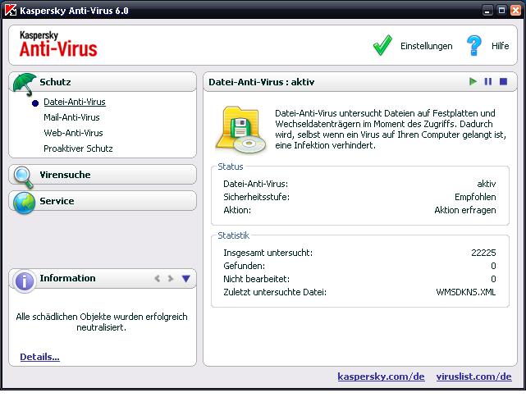This screenshot has width=526, height=420.
Task: Open the kaspersky.com/de link
Action: click(381, 377)
